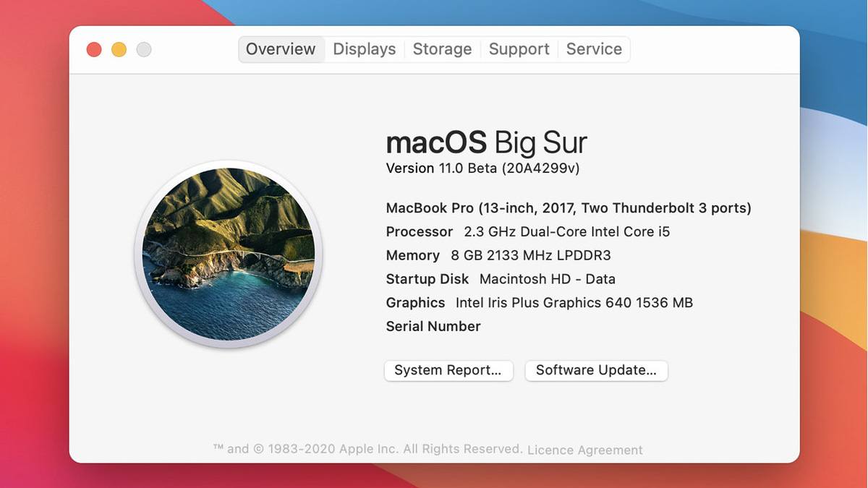Show the Service tab
This screenshot has width=868, height=488.
point(594,49)
